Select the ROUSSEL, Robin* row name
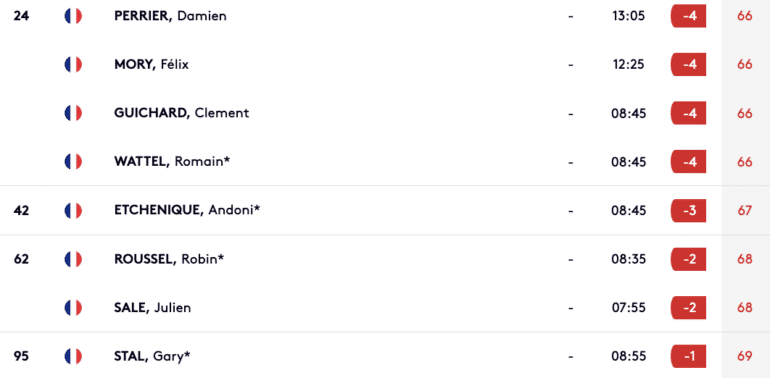The image size is (770, 378). [169, 259]
